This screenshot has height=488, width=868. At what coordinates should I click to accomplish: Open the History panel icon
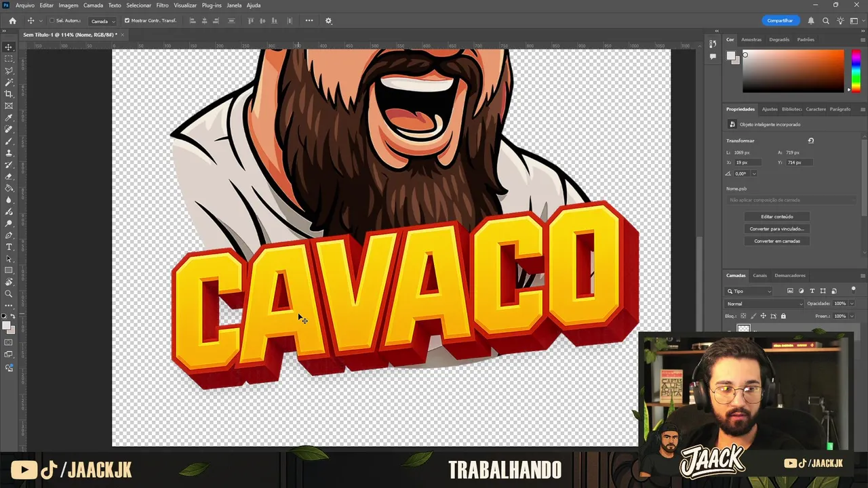pos(713,44)
